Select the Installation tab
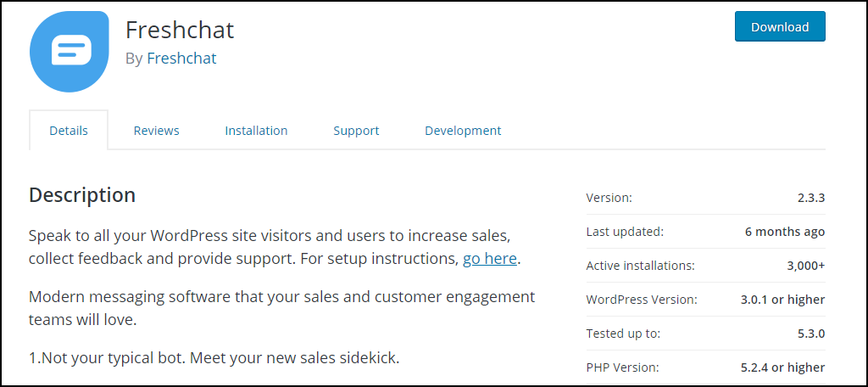The height and width of the screenshot is (387, 868). [256, 131]
